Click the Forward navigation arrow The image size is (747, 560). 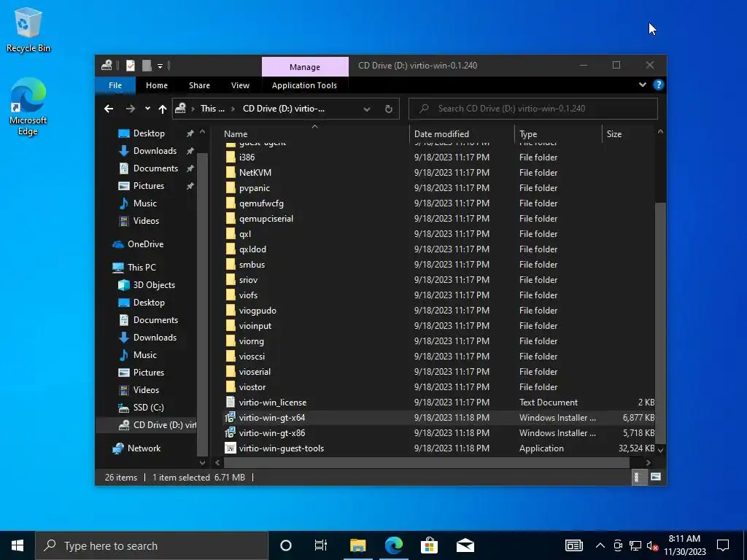click(x=130, y=109)
